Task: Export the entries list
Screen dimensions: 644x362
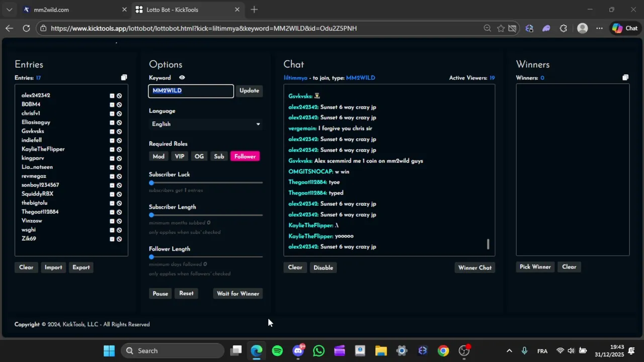Action: (81, 267)
